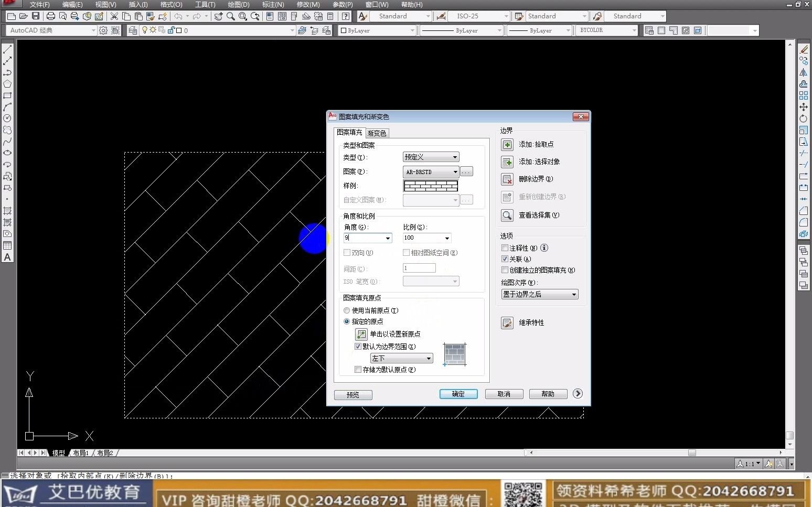Uncheck the Associative (关联) checkbox
Screen dimensions: 812x507
click(x=505, y=259)
